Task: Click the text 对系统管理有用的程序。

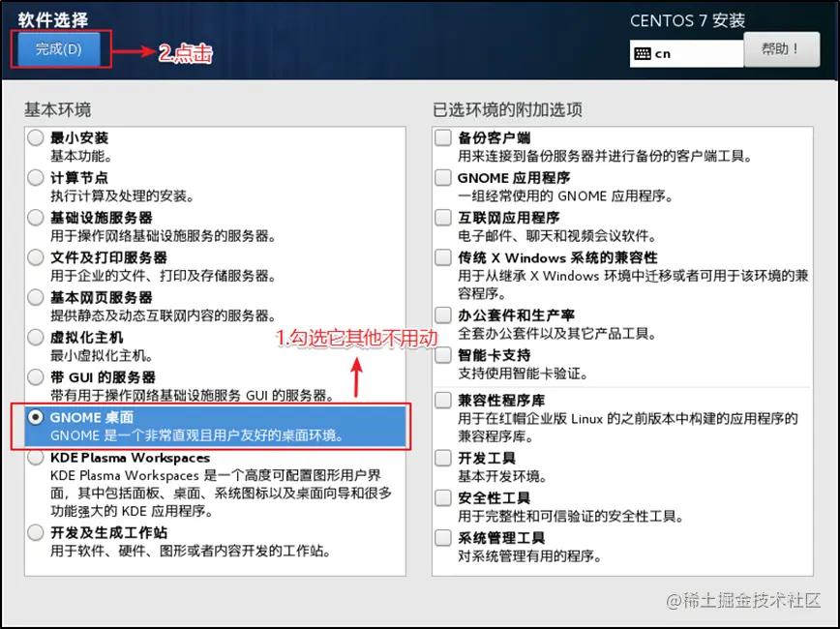Action: click(529, 556)
